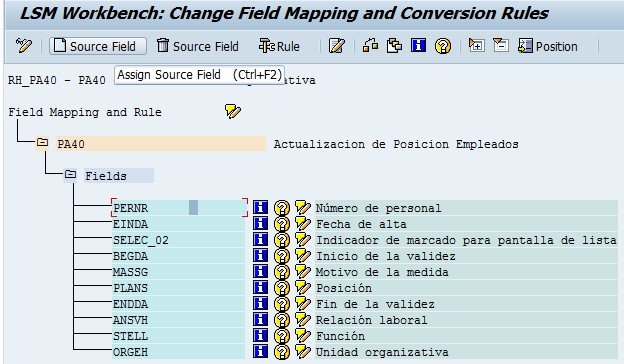This screenshot has height=364, width=624.
Task: Select the PERNR field
Action: 179,208
